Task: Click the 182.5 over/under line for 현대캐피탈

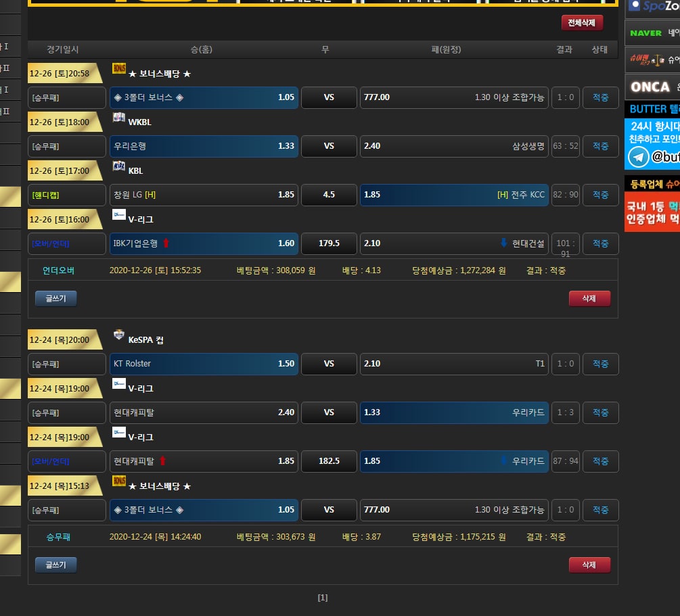Action: coord(329,461)
